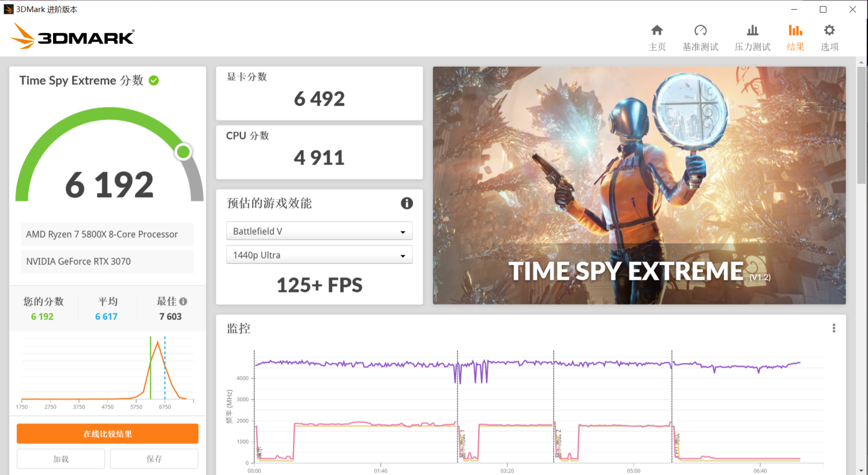Click 在线比较结果 compare online button
868x475 pixels.
[x=107, y=434]
